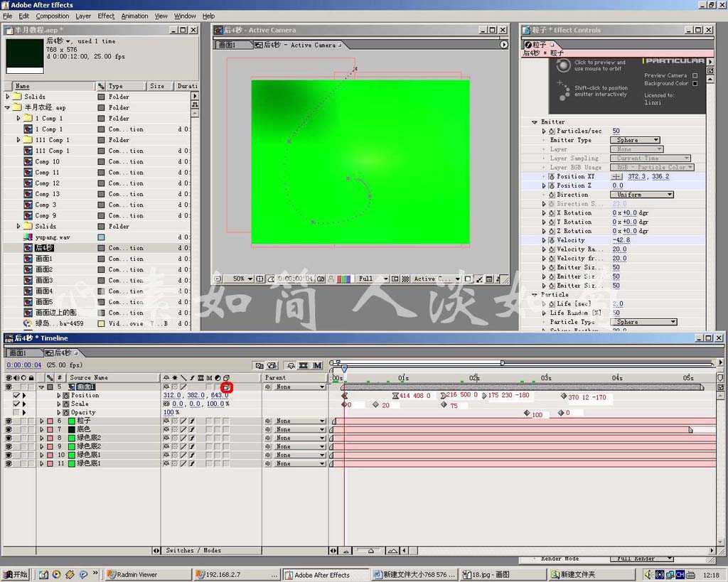Open the Emitter Type Sphere dropdown

pyautogui.click(x=635, y=140)
